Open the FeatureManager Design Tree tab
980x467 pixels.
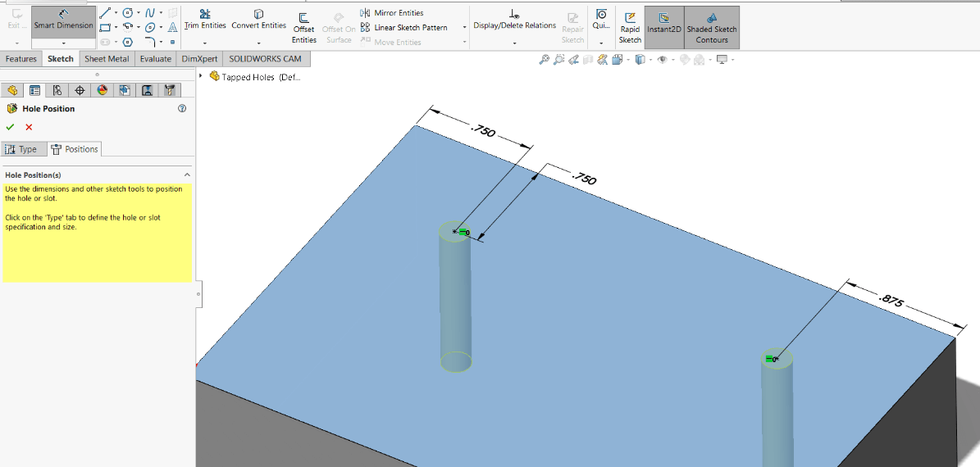12,90
